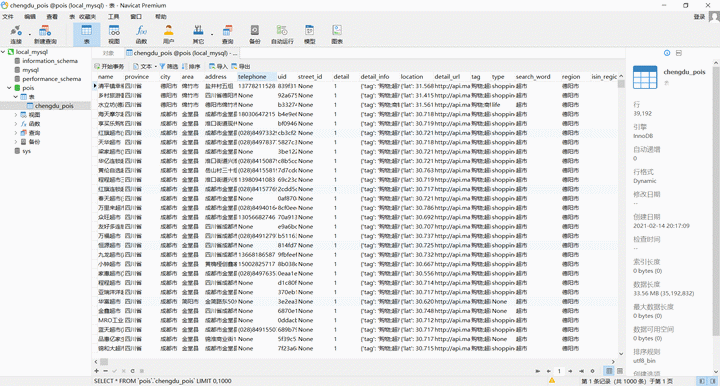Go to next page arrow
This screenshot has height=386, width=720.
click(570, 371)
